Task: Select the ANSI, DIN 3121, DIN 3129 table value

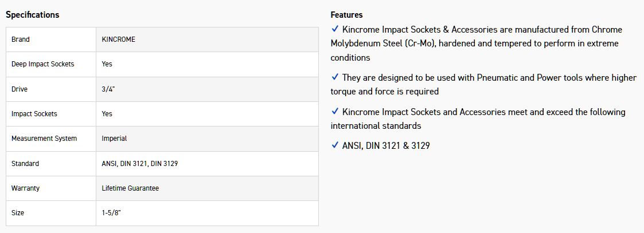Action: point(140,164)
